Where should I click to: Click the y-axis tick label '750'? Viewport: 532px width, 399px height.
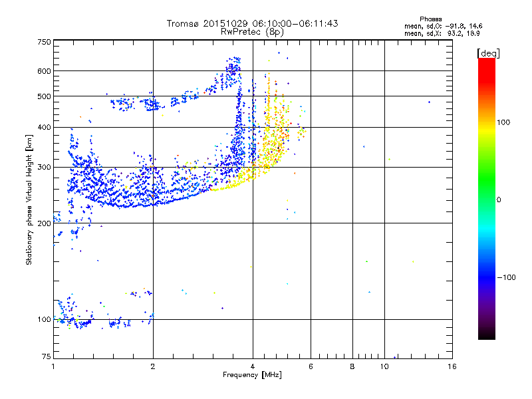coord(44,42)
